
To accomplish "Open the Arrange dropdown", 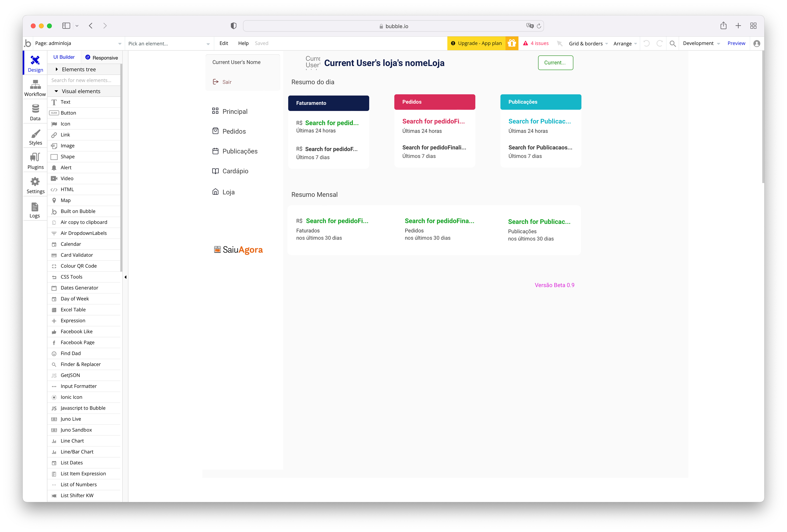I will point(625,43).
